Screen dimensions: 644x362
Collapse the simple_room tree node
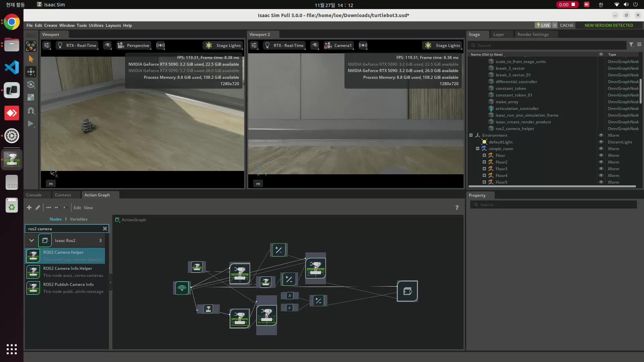click(x=478, y=148)
